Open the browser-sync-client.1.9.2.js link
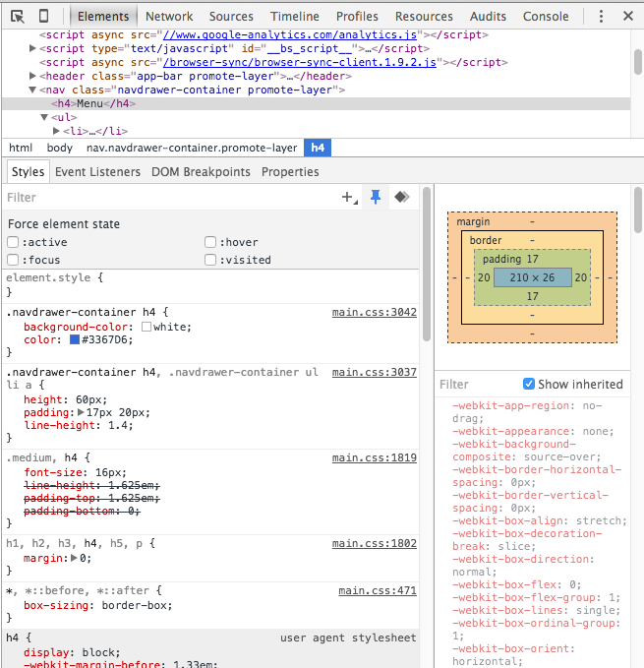The image size is (644, 668). (300, 62)
